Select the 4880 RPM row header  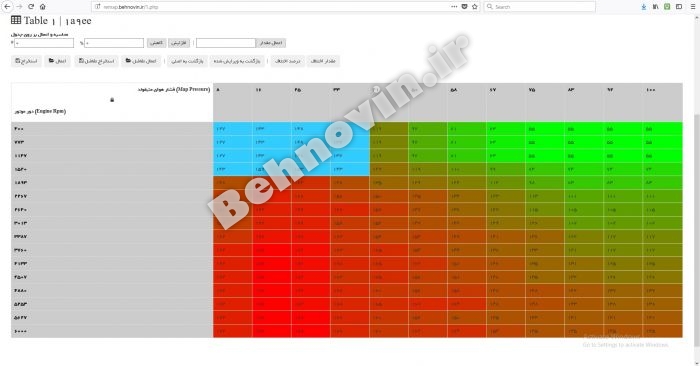112,291
